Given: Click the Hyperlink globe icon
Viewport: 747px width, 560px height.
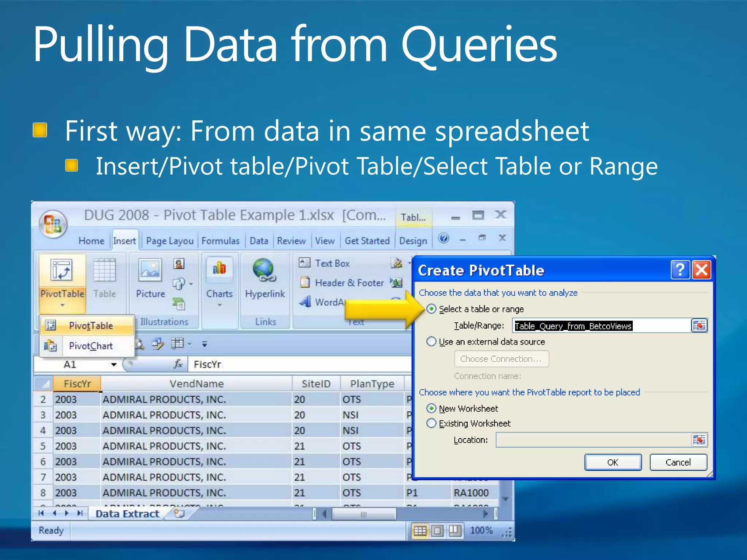Looking at the screenshot, I should pyautogui.click(x=265, y=270).
